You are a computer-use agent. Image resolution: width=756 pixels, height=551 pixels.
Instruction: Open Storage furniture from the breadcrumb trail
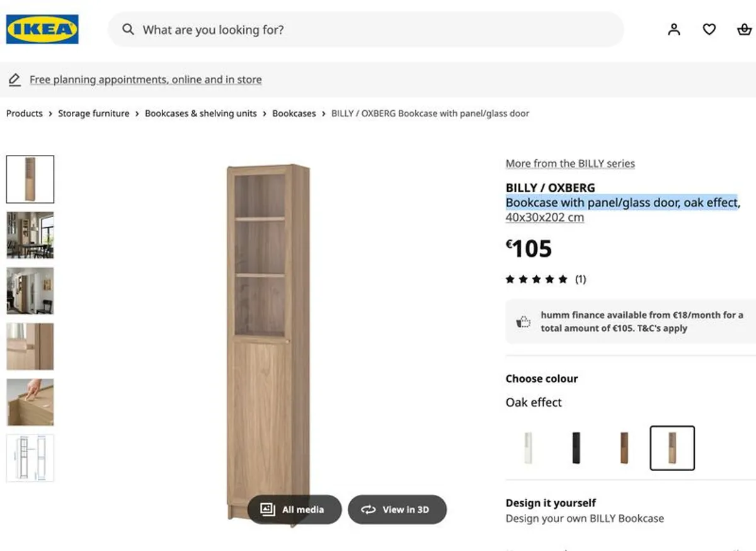pos(93,113)
